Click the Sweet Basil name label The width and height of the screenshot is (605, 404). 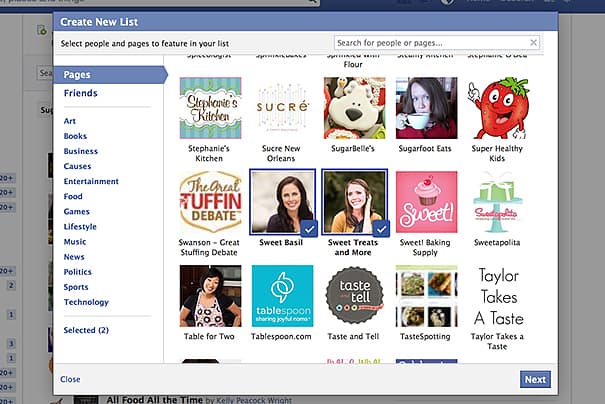[x=281, y=243]
